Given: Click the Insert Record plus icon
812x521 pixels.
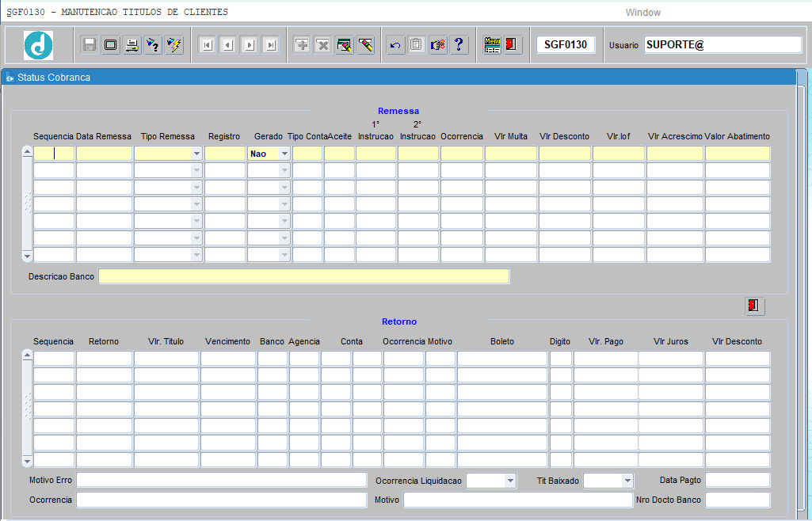Looking at the screenshot, I should [302, 45].
